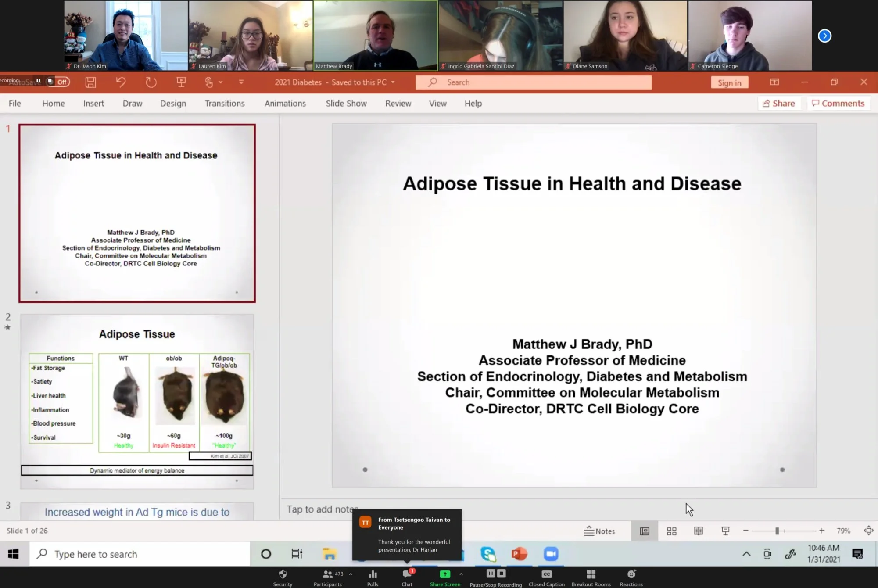Open Zoom Polls panel
The image size is (878, 588).
373,578
